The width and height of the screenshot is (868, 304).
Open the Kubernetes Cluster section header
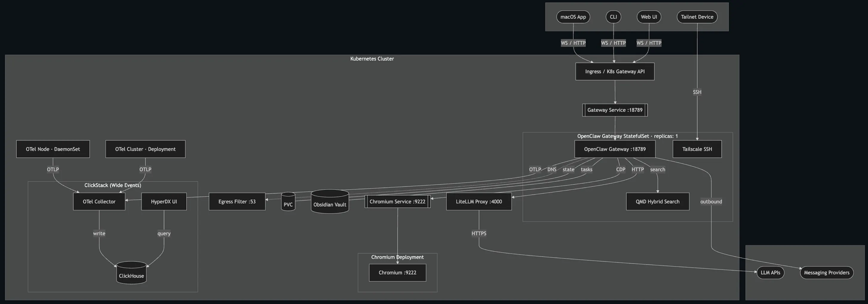point(372,58)
